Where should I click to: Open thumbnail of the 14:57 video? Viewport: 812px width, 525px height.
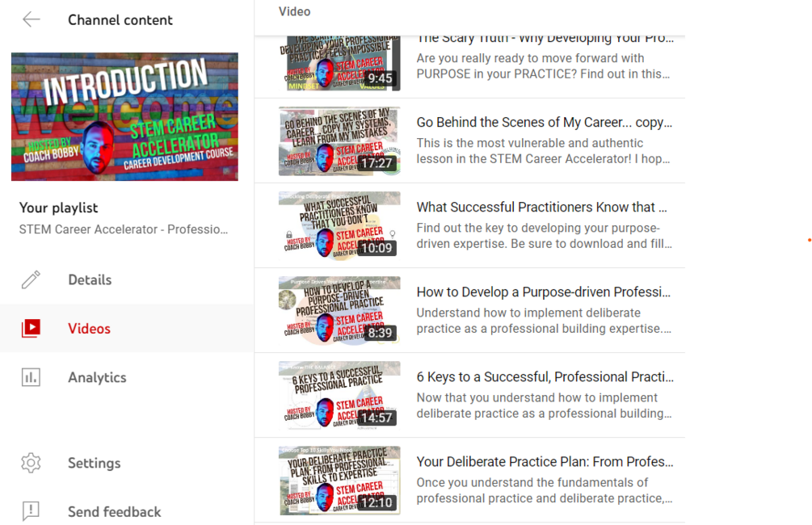click(339, 395)
